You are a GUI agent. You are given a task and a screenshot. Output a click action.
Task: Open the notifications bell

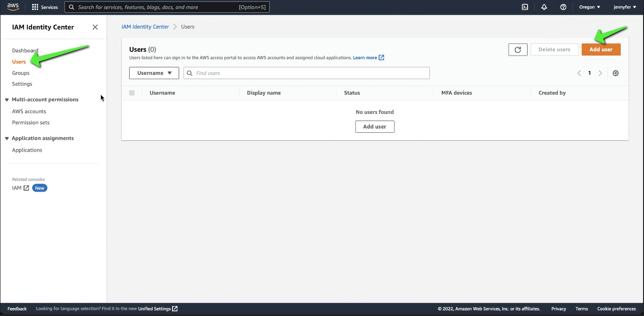(544, 7)
